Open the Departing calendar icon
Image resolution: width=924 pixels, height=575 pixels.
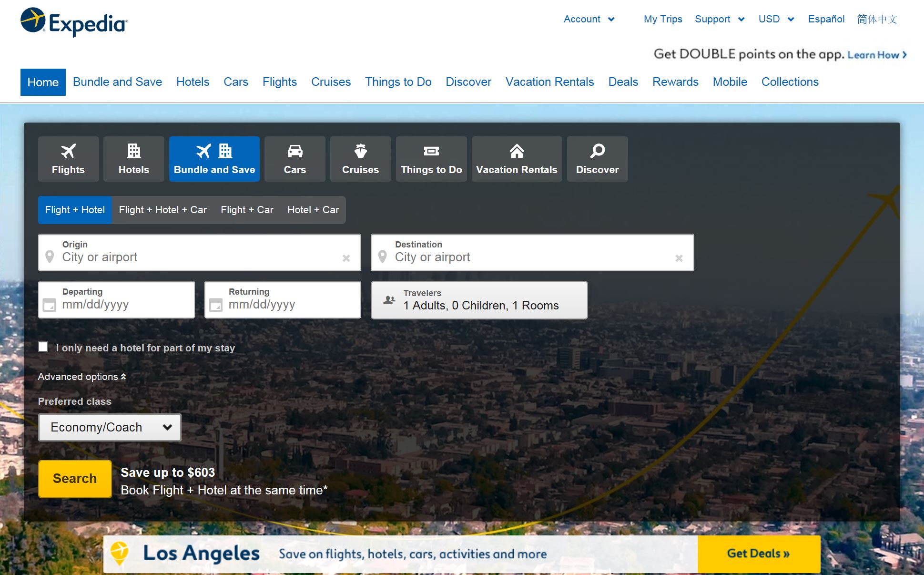coord(50,305)
